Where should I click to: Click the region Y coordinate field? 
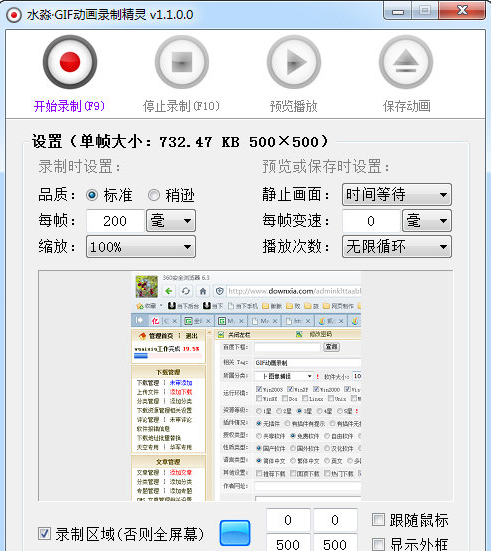[335, 520]
